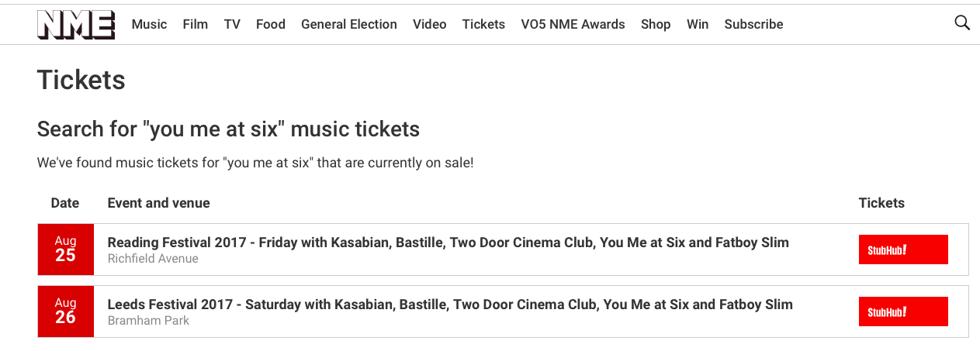Open the Music menu item

pos(149,24)
